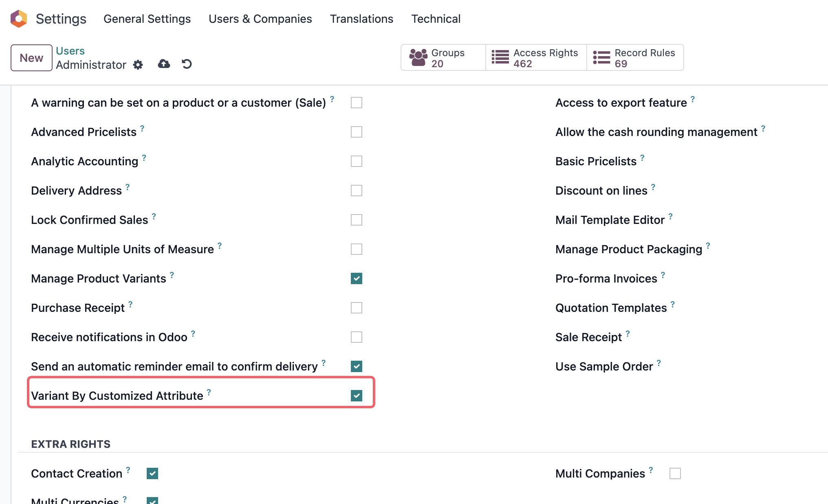Viewport: 828px width, 504px height.
Task: Show help for Quotation Templates
Action: pyautogui.click(x=673, y=305)
